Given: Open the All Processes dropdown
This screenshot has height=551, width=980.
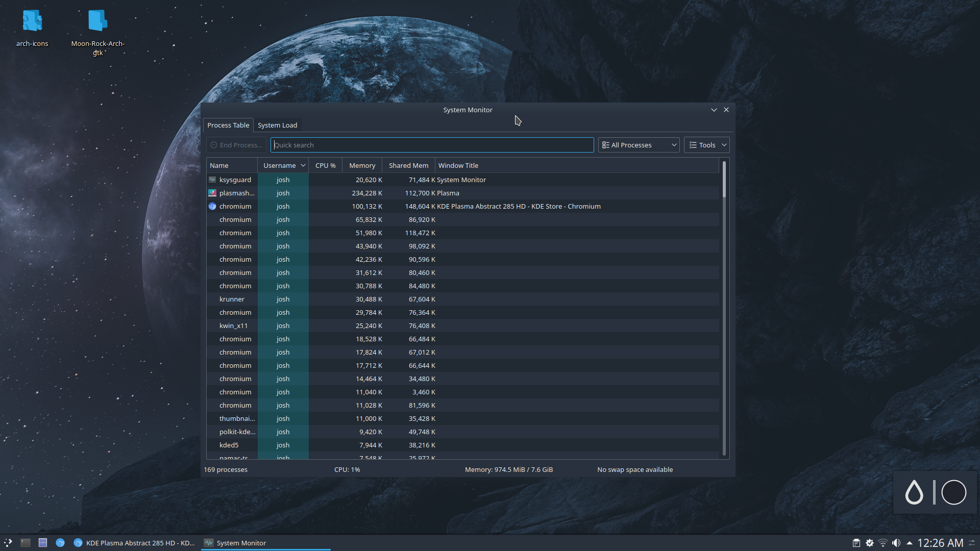Looking at the screenshot, I should pos(638,145).
